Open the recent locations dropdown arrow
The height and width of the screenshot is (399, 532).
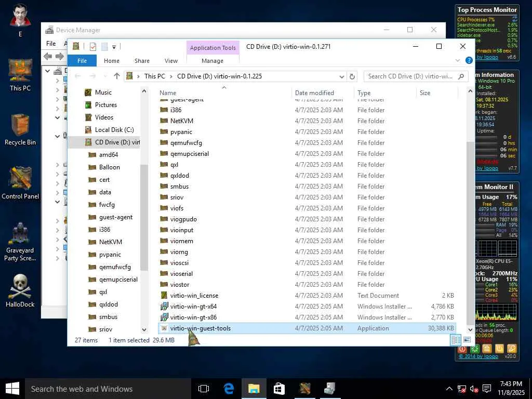(x=105, y=76)
